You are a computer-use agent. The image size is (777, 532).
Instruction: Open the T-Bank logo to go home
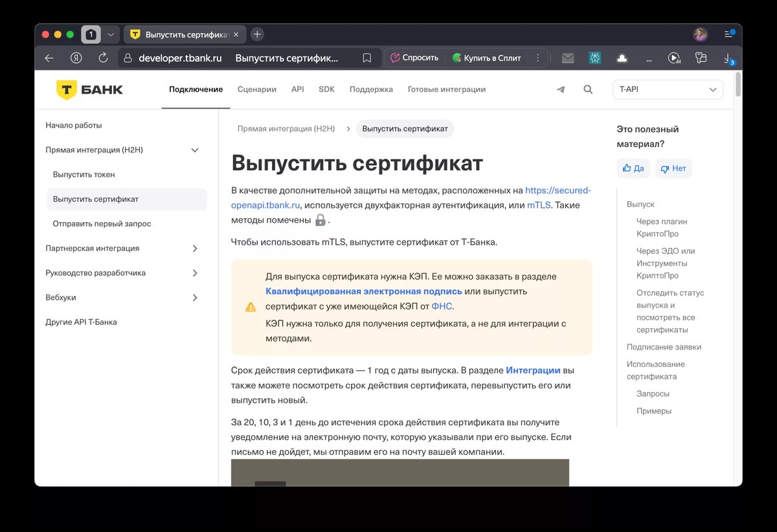(x=89, y=89)
